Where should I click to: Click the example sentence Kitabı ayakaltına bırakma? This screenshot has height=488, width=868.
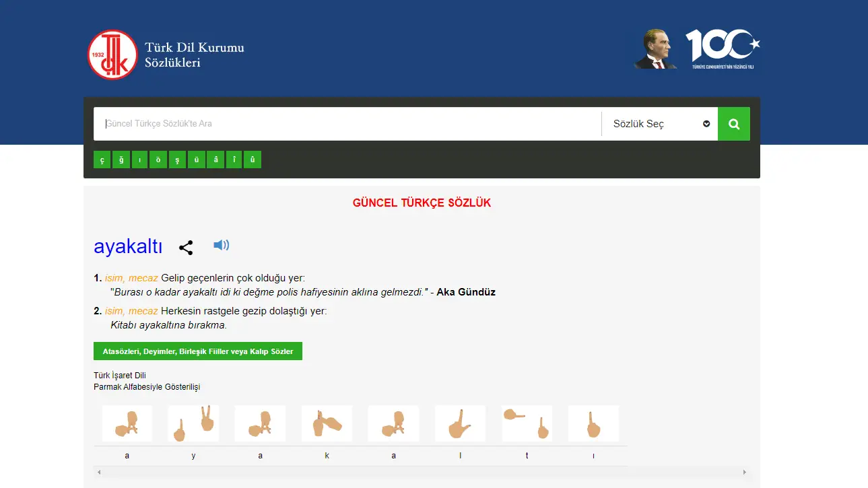(169, 325)
